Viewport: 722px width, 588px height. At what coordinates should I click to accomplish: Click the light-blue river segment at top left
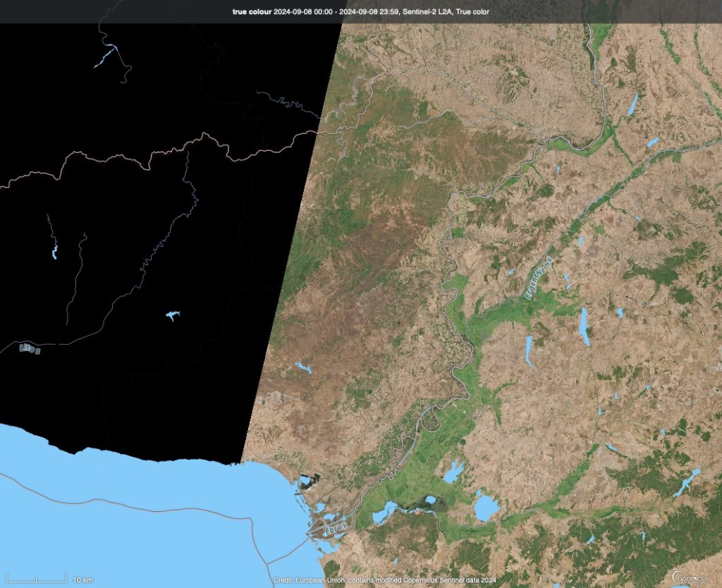[106, 56]
